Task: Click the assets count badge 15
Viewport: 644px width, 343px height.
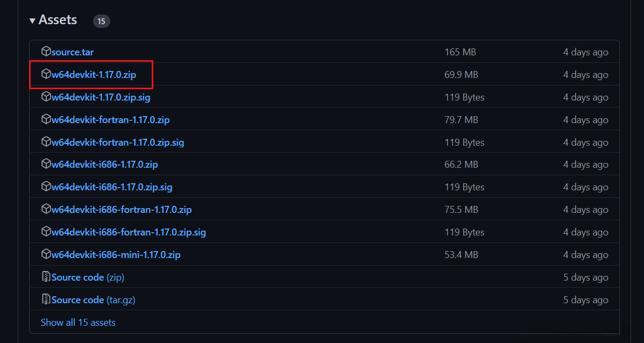Action: [101, 22]
